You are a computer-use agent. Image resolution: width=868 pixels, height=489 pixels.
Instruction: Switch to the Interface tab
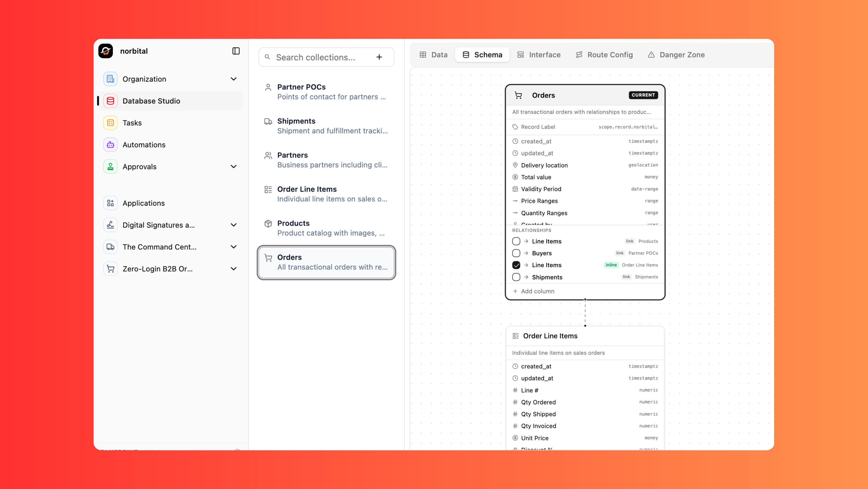tap(539, 55)
